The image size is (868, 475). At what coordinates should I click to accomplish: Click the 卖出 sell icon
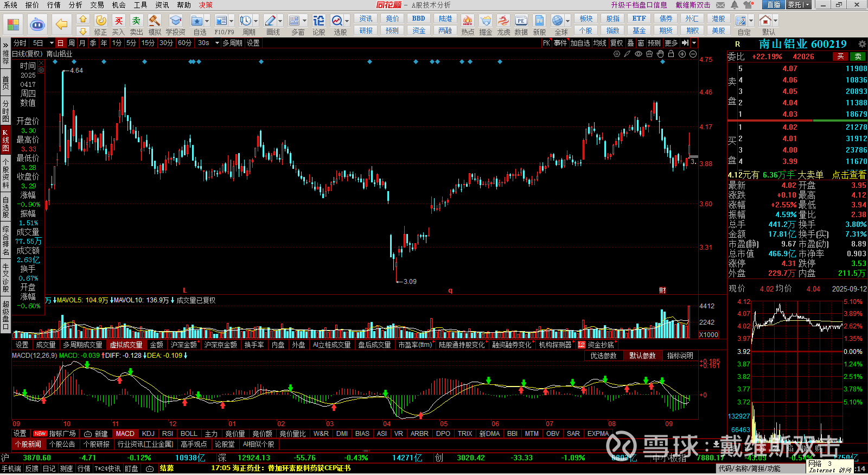point(136,24)
